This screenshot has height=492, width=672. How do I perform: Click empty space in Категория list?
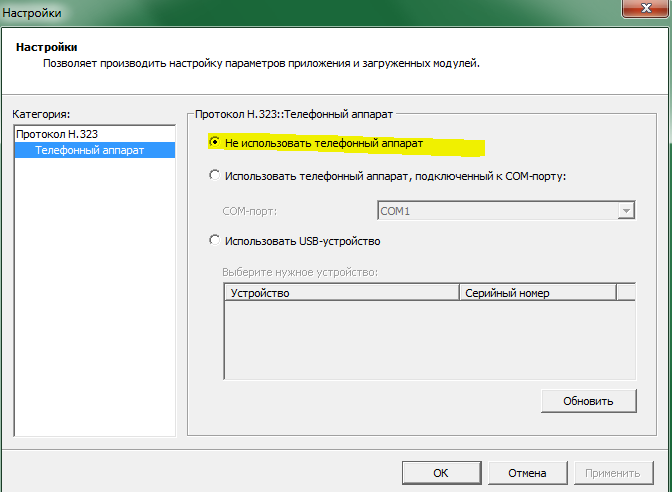click(x=95, y=300)
